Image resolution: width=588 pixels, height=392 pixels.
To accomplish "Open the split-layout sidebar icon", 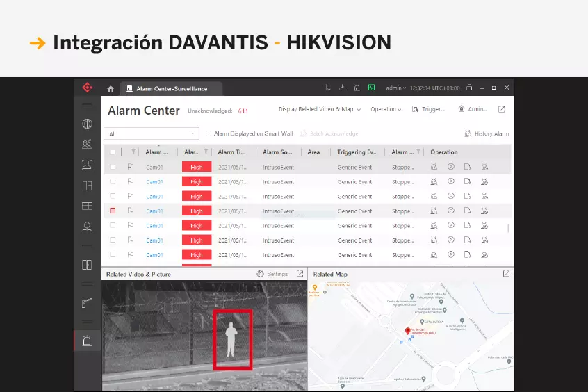I will coord(87,186).
